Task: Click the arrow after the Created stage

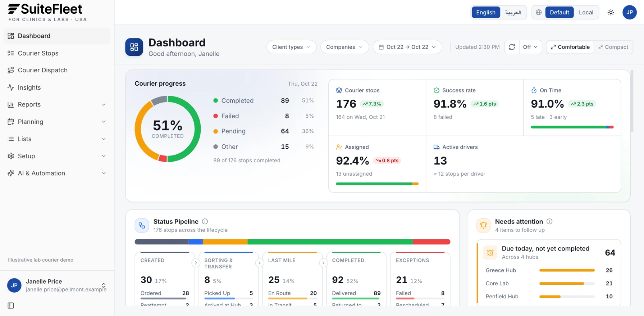Action: (196, 263)
